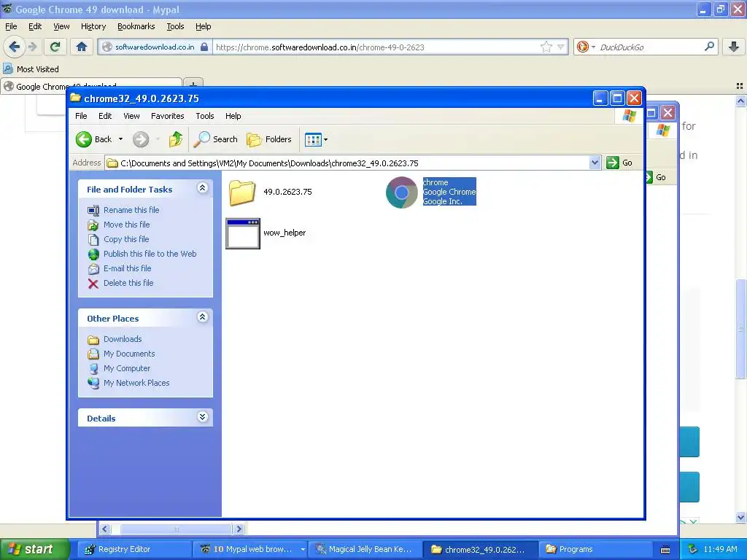Click Publish this file to the Web
This screenshot has width=747, height=560.
click(150, 254)
